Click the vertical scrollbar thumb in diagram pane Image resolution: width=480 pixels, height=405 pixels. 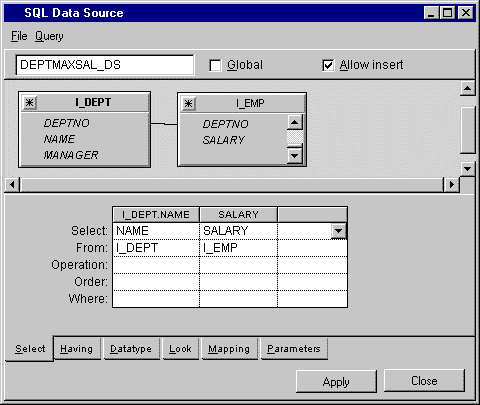coord(467,130)
